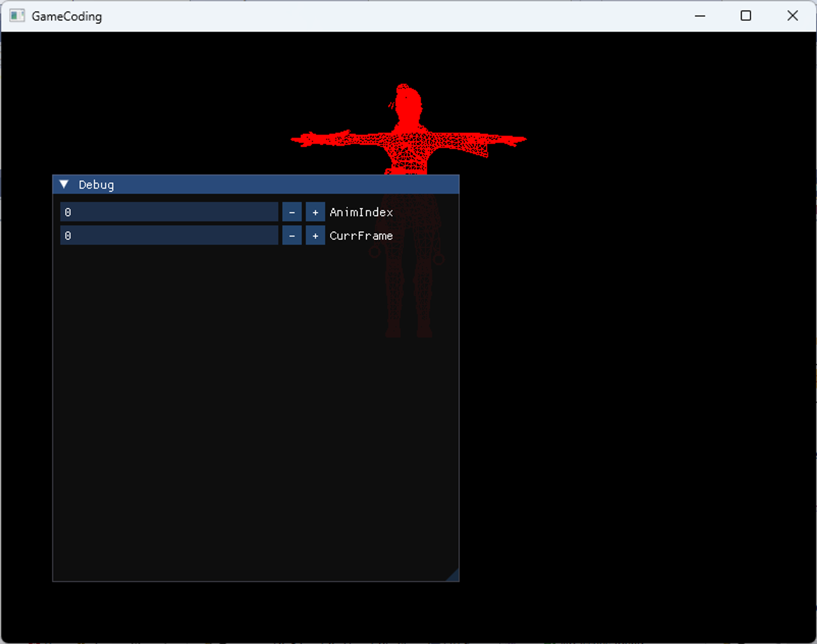
Task: Close the GameCoding window
Action: [x=792, y=16]
